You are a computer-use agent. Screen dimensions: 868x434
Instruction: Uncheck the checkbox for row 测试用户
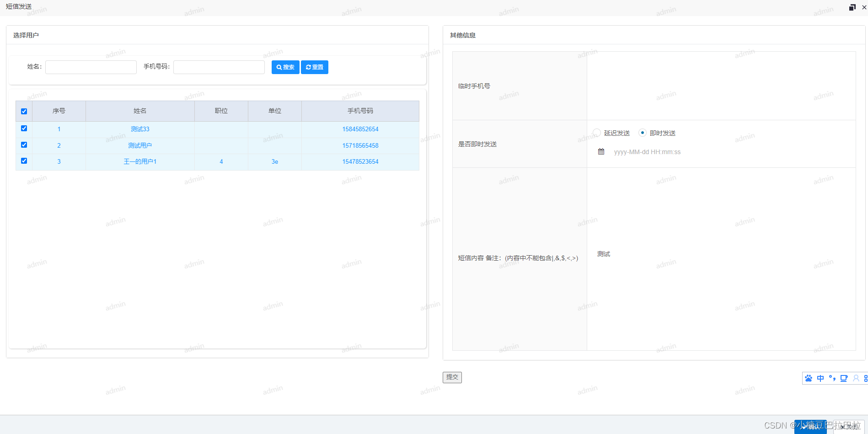click(24, 145)
